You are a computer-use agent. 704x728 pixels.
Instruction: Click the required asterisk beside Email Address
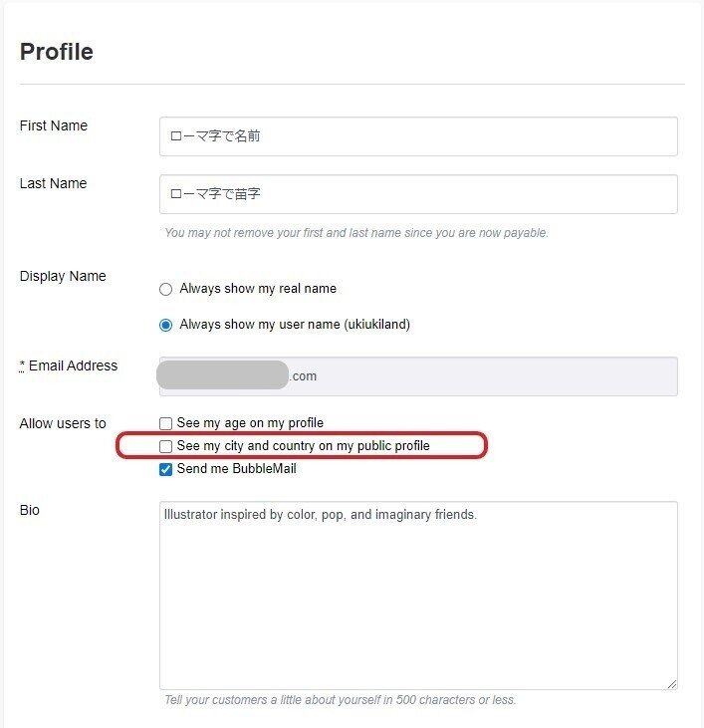(23, 366)
